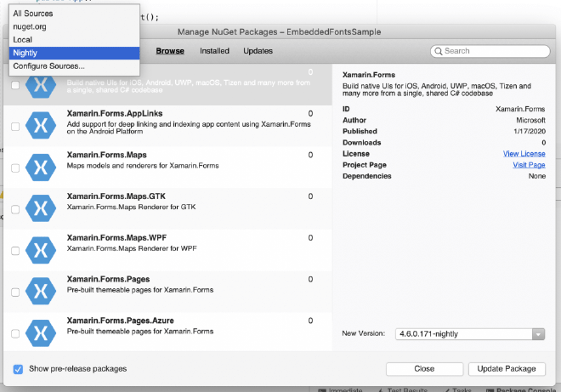Switch to the Updates tab
This screenshot has width=561, height=392.
258,51
